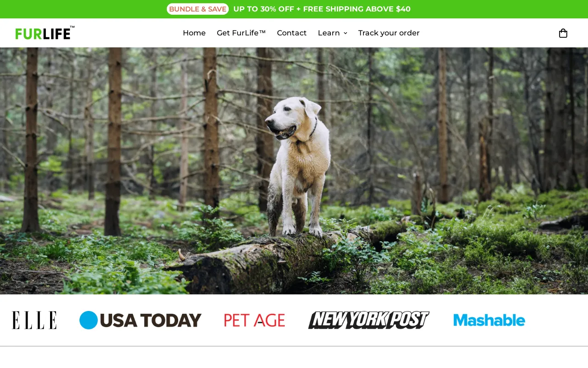Open the Learn menu

[x=333, y=33]
